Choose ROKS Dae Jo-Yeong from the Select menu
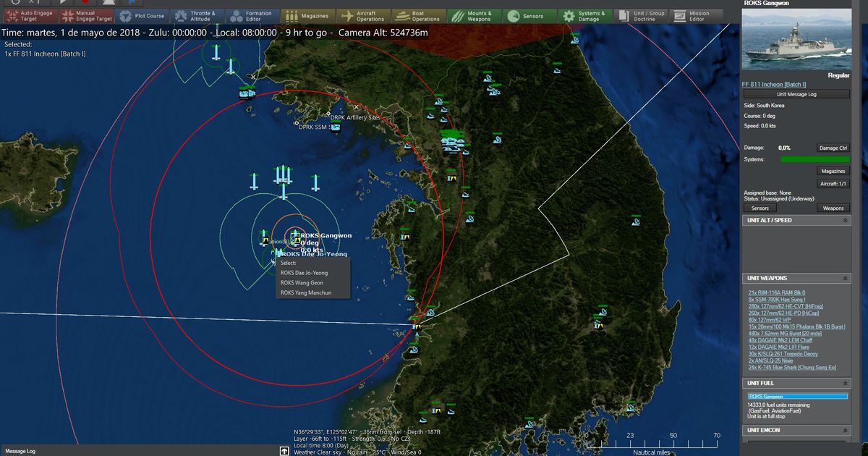The height and width of the screenshot is (456, 868). (x=304, y=273)
